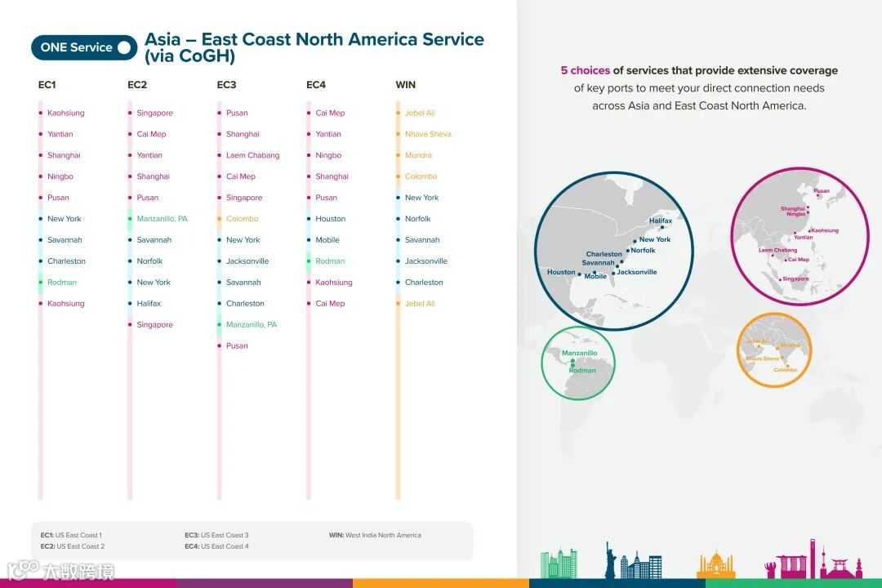Screen dimensions: 882x588
Task: Open the North America East Coast map circle
Action: point(613,251)
